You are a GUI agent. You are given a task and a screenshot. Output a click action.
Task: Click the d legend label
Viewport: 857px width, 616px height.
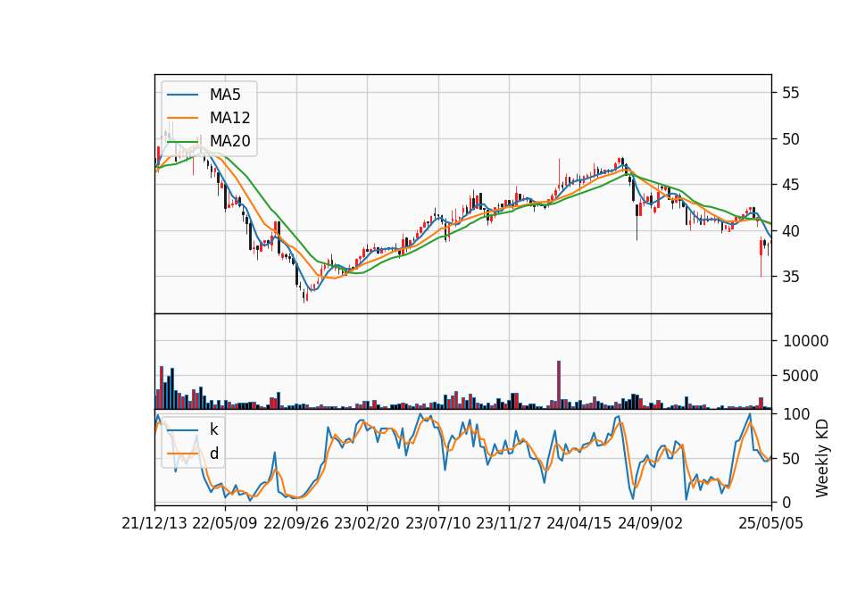pyautogui.click(x=213, y=454)
